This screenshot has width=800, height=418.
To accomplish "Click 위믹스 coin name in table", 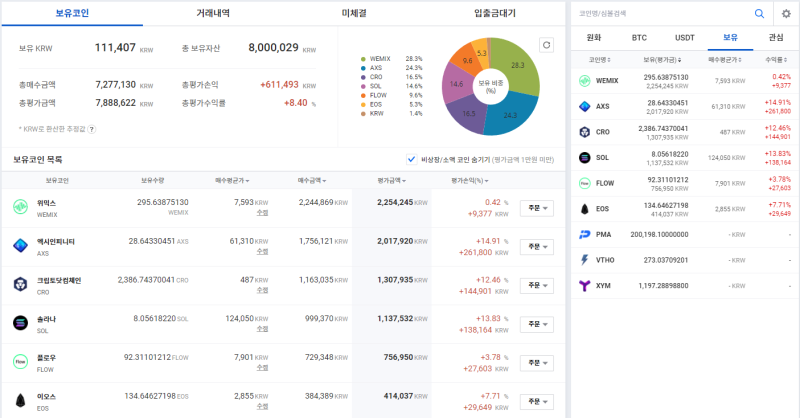I will 46,203.
